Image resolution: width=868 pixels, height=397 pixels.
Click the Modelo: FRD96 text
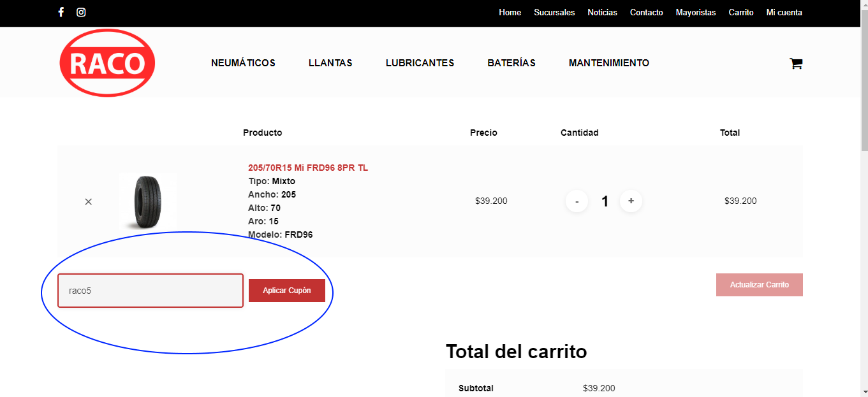(280, 235)
